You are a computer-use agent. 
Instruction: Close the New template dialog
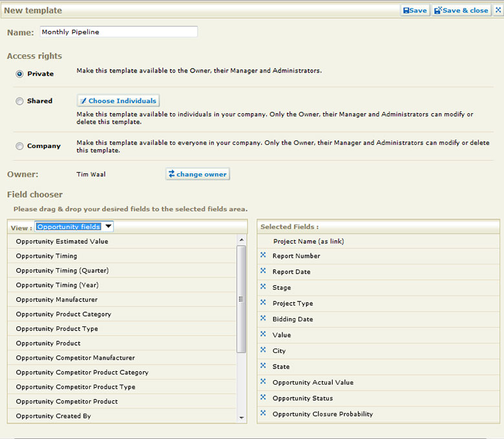[498, 10]
